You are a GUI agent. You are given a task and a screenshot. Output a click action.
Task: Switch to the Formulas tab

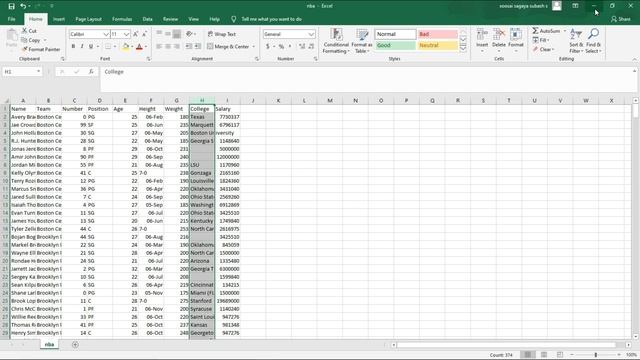coord(122,19)
